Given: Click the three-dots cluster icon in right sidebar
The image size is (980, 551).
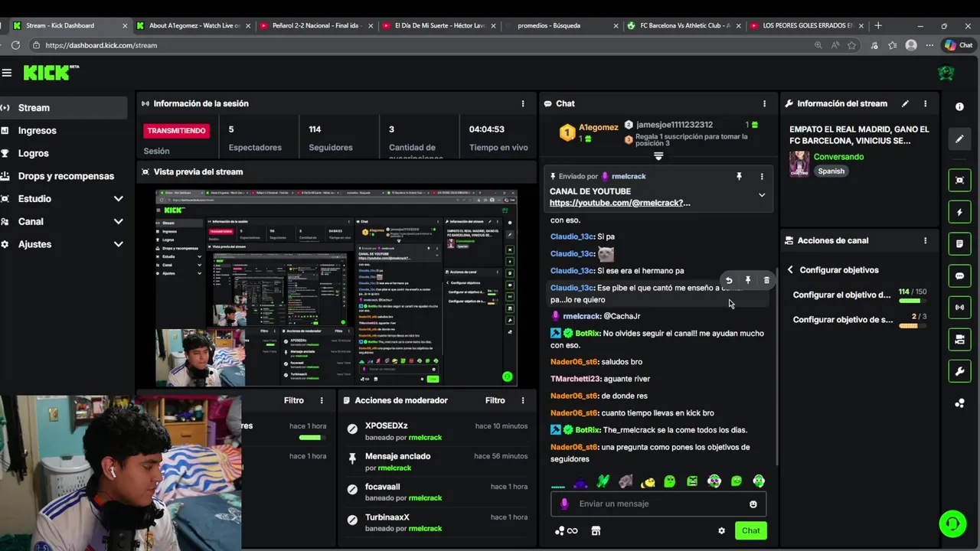Looking at the screenshot, I should click(x=959, y=403).
